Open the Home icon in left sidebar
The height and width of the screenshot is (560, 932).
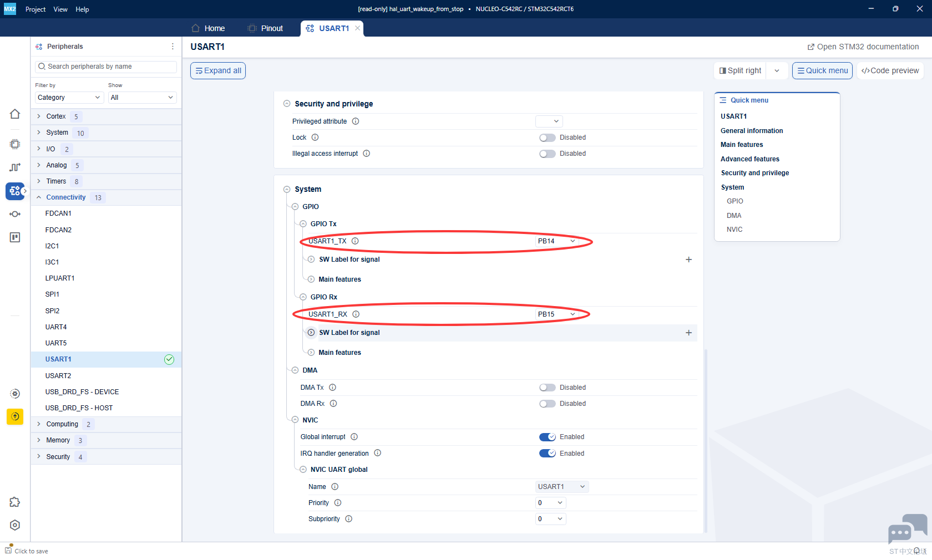[x=15, y=114]
